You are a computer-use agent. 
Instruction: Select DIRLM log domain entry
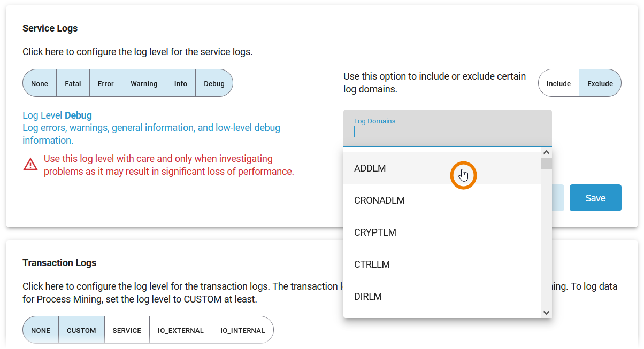pos(368,297)
